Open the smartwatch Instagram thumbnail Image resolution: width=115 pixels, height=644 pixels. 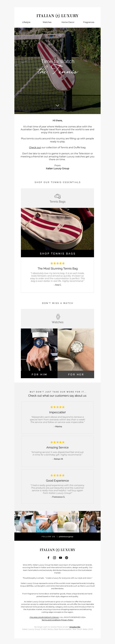(47, 522)
